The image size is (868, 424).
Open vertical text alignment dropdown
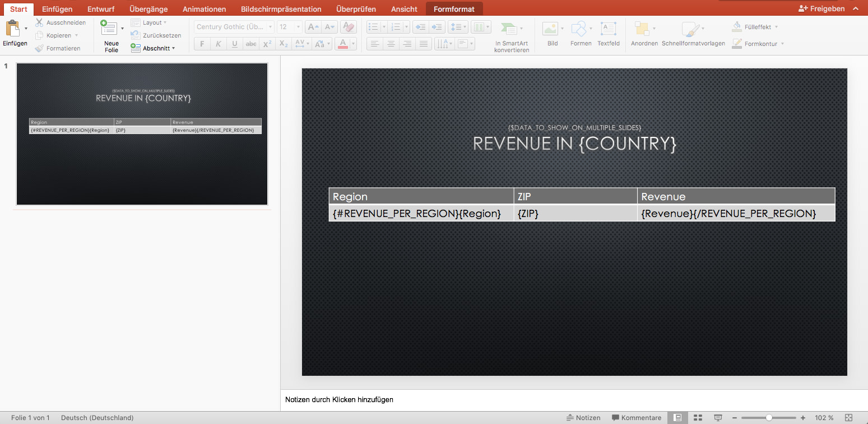(465, 44)
